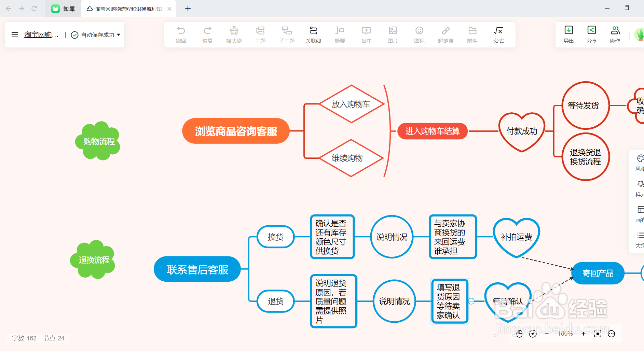The width and height of the screenshot is (644, 351).
Task: Add a subtopic with 子主题 icon
Action: coord(287,31)
